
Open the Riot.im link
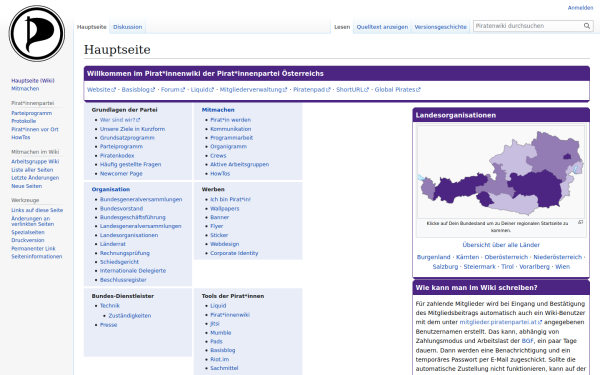click(220, 359)
